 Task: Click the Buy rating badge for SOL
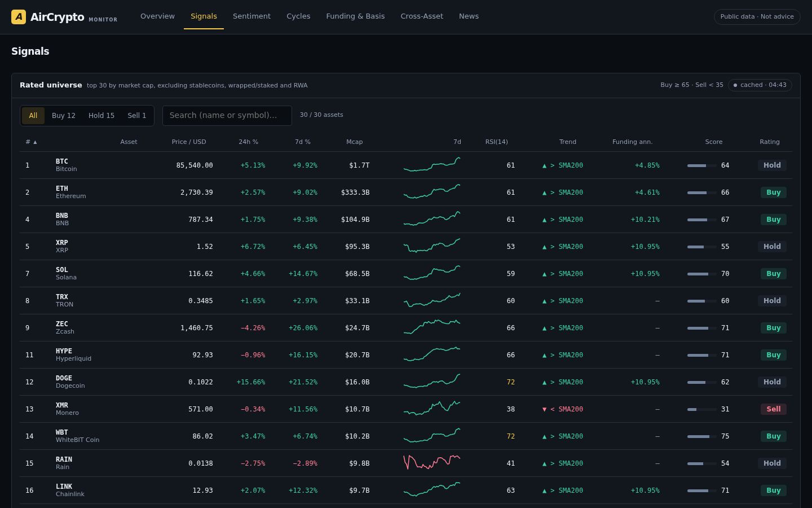[774, 274]
